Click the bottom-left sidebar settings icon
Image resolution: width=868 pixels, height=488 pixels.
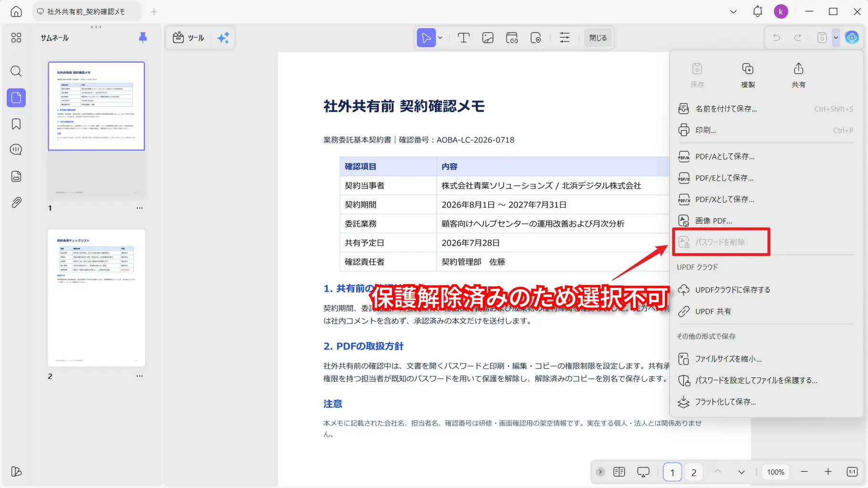[16, 471]
